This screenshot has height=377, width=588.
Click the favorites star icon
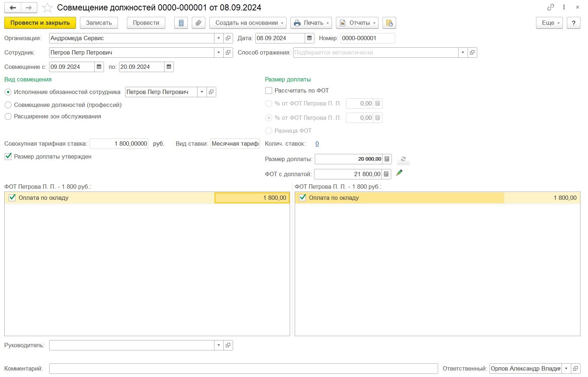tap(47, 8)
